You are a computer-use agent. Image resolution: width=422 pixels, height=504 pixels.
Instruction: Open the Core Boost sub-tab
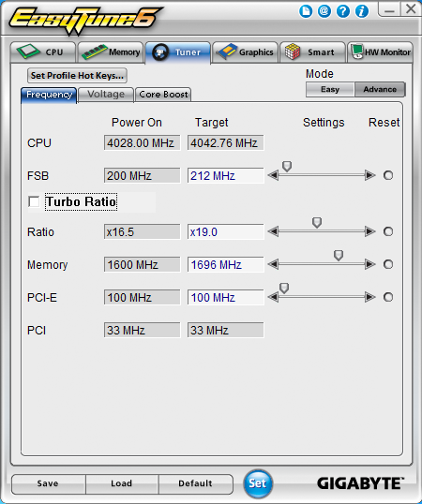tap(163, 95)
